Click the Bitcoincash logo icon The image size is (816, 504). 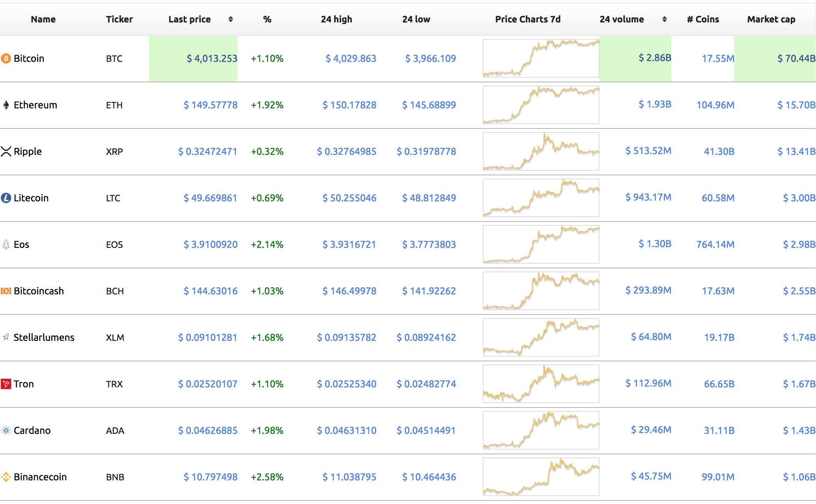click(6, 291)
